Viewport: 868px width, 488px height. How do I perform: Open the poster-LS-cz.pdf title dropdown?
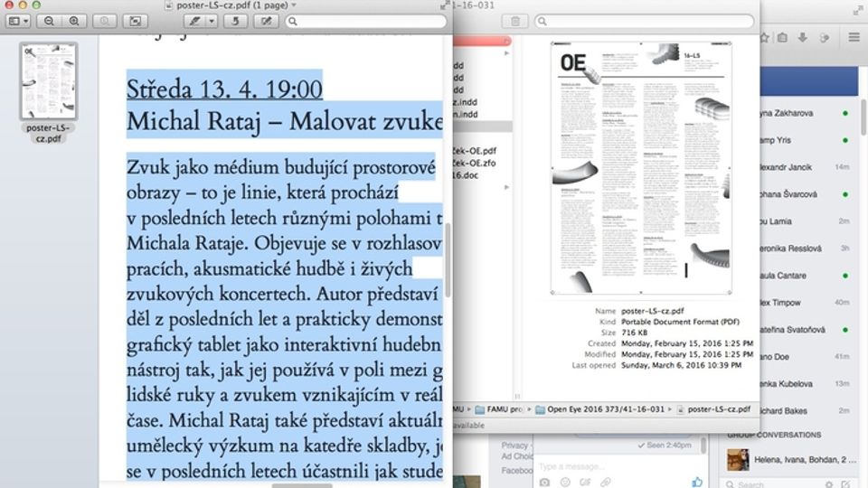coord(294,5)
